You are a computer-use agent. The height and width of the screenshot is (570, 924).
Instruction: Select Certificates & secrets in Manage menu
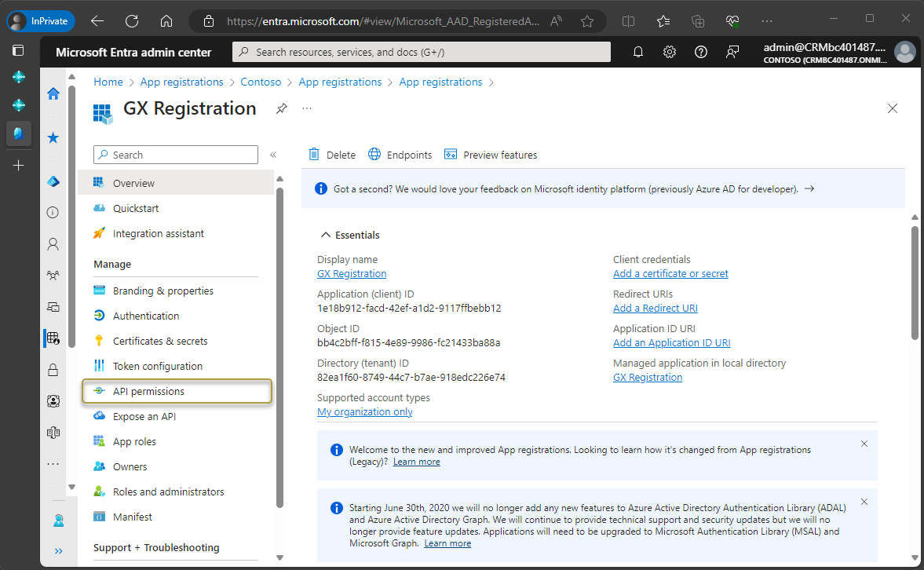tap(160, 341)
